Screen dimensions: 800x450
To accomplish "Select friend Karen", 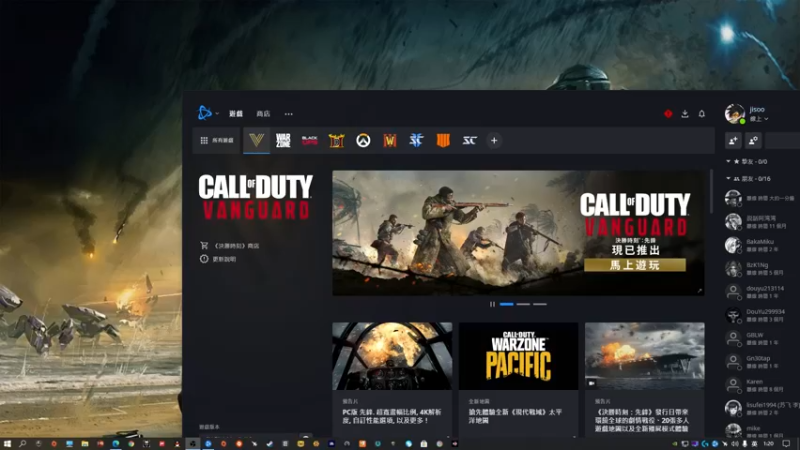I will tap(760, 385).
